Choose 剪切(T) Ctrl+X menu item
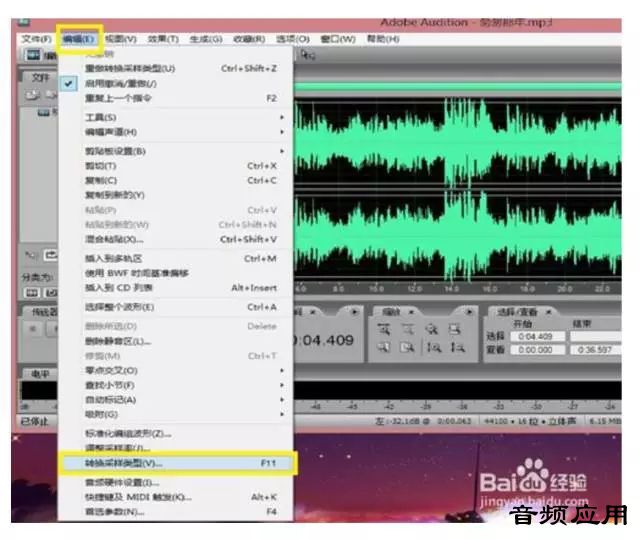The image size is (640, 540). click(176, 166)
